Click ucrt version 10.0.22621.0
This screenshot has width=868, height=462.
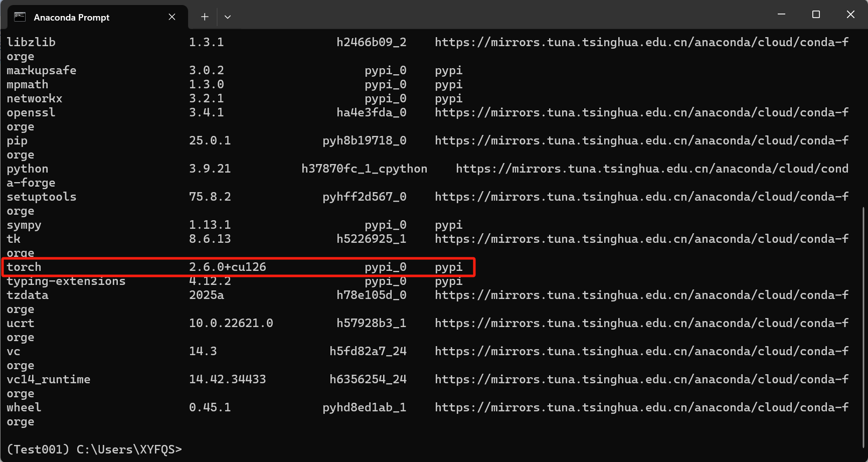[231, 323]
